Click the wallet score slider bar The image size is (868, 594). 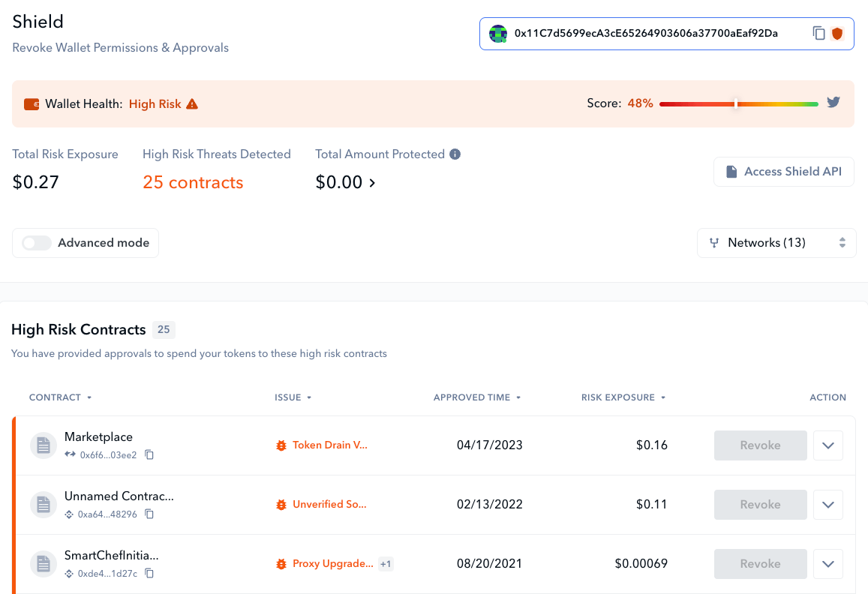click(x=738, y=103)
